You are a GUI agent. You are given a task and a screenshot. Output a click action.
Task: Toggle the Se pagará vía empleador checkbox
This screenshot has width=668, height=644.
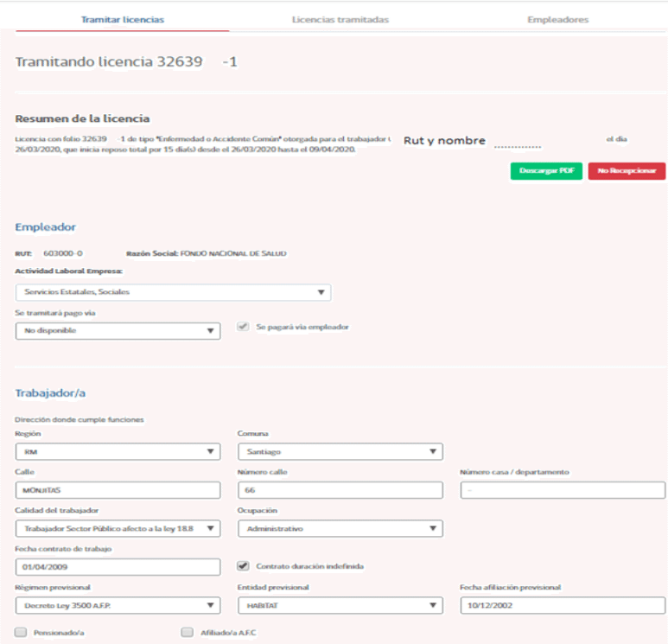click(244, 328)
